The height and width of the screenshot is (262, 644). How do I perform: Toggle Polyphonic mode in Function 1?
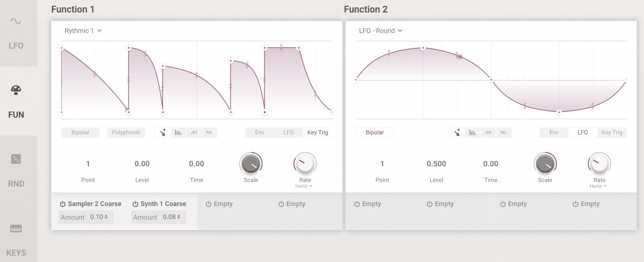(126, 132)
